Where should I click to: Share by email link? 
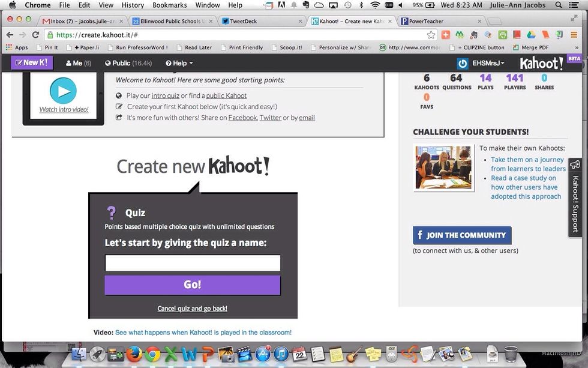[307, 118]
